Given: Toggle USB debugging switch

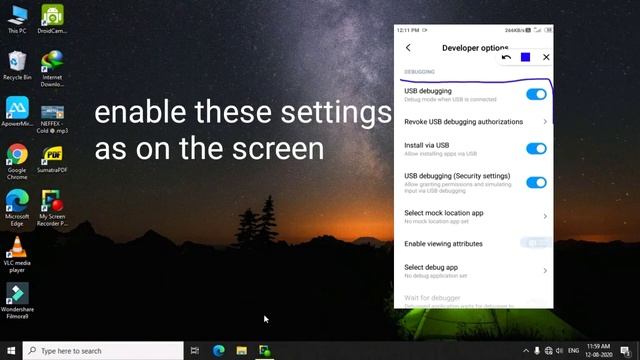Looking at the screenshot, I should tap(536, 94).
